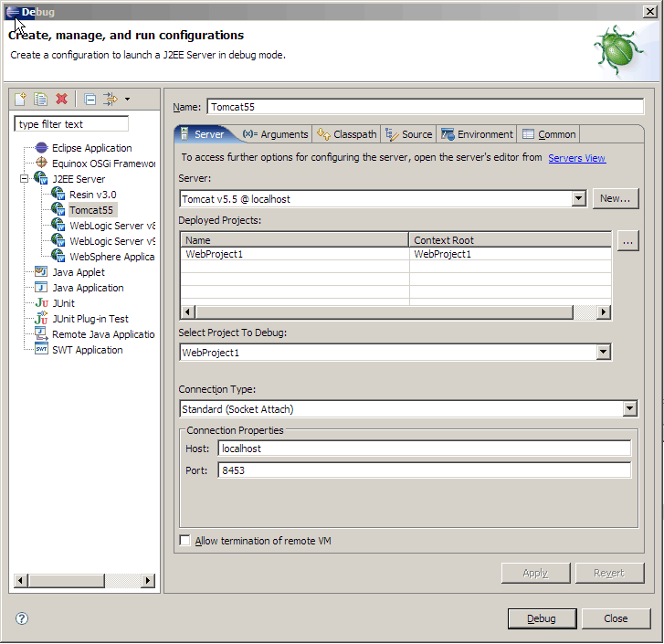The width and height of the screenshot is (664, 644).
Task: Collapse all configurations icon
Action: (x=90, y=99)
